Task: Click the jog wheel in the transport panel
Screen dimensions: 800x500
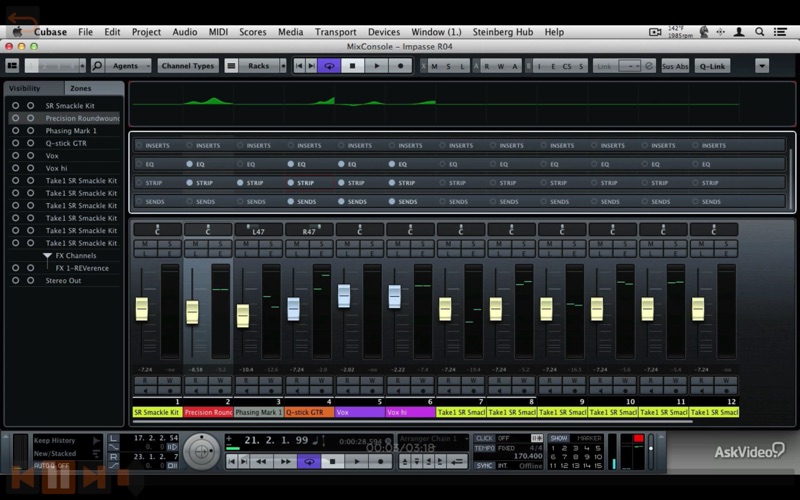Action: point(202,451)
